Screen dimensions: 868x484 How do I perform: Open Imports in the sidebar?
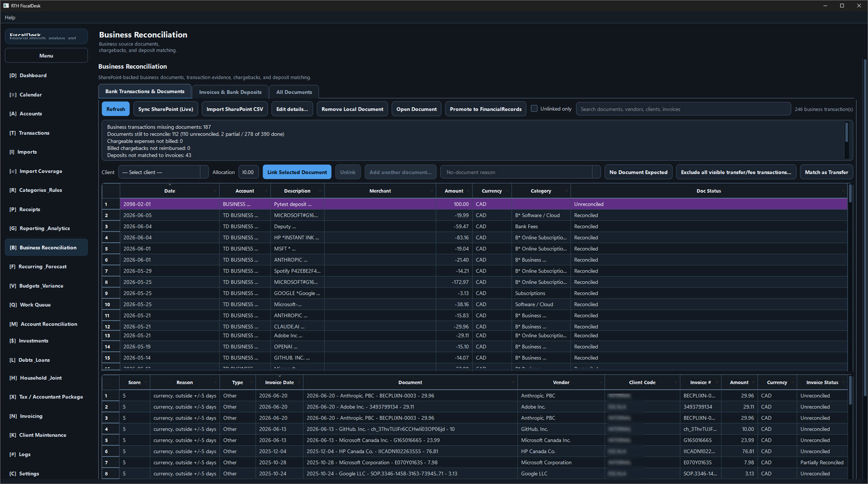click(46, 152)
